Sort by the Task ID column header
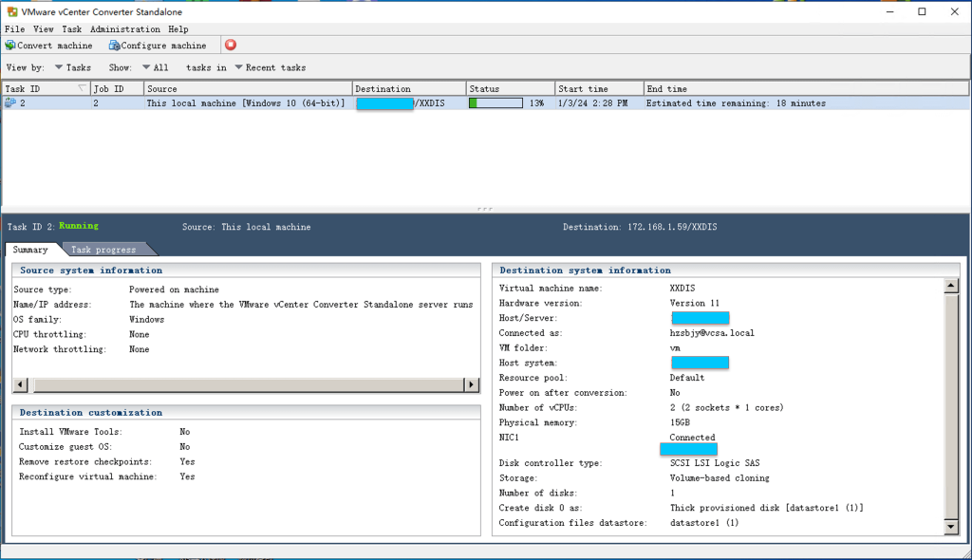Image resolution: width=972 pixels, height=560 pixels. (x=46, y=88)
